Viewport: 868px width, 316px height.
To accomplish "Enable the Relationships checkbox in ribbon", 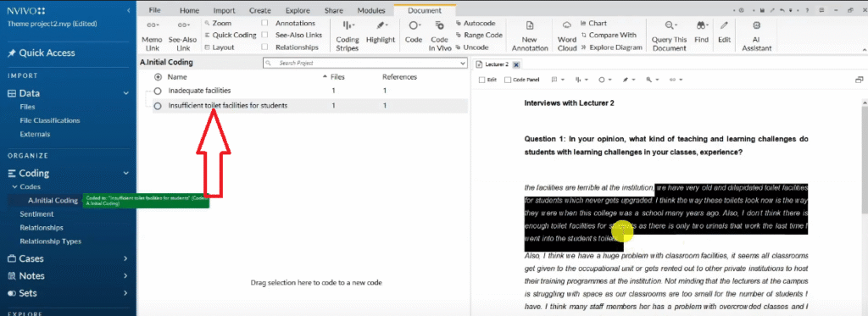I will click(264, 47).
